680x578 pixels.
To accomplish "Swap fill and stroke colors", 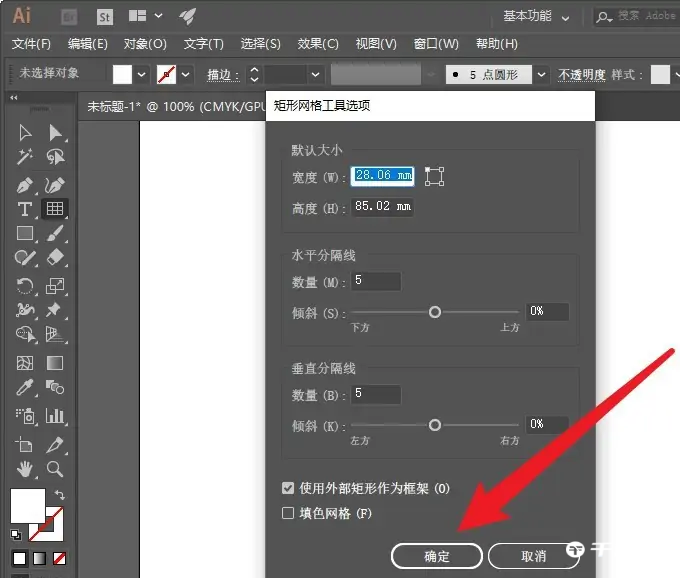I will click(60, 495).
